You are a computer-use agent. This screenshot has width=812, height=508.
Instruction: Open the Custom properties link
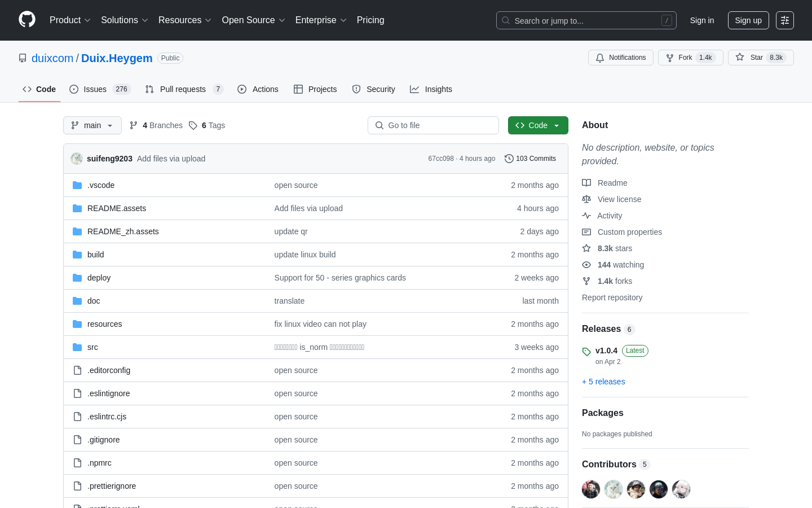point(630,232)
